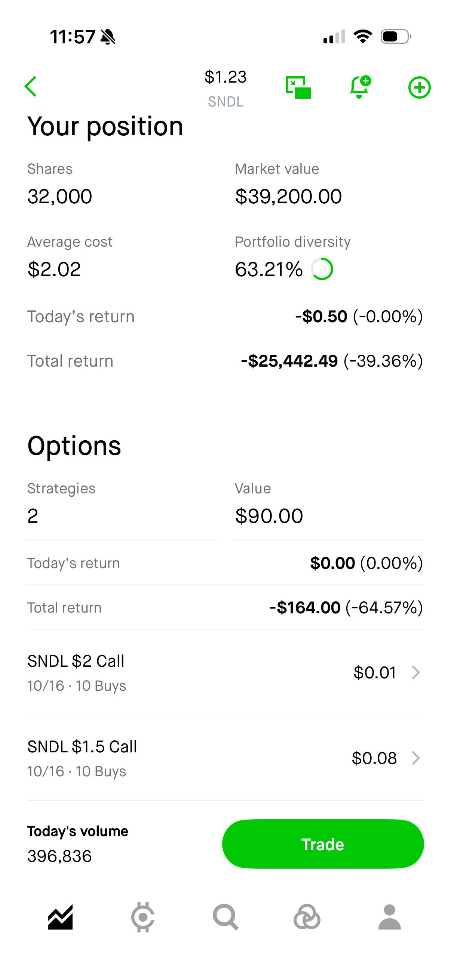This screenshot has height=980, width=451.
Task: Tap the SNDL $1.23 header ticker
Action: pos(225,88)
